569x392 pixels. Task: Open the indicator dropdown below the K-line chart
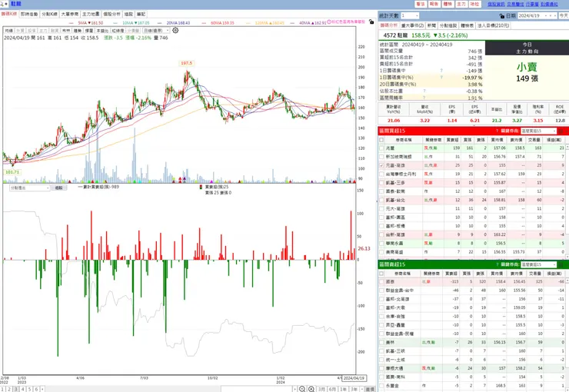click(x=30, y=188)
